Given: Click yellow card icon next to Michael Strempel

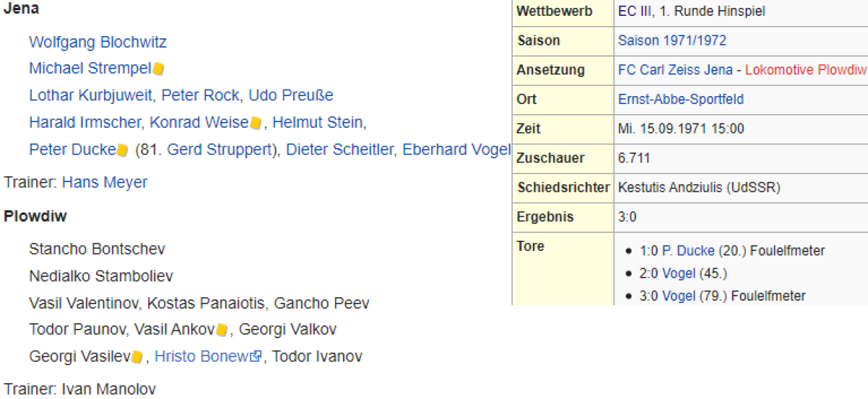Looking at the screenshot, I should [158, 69].
